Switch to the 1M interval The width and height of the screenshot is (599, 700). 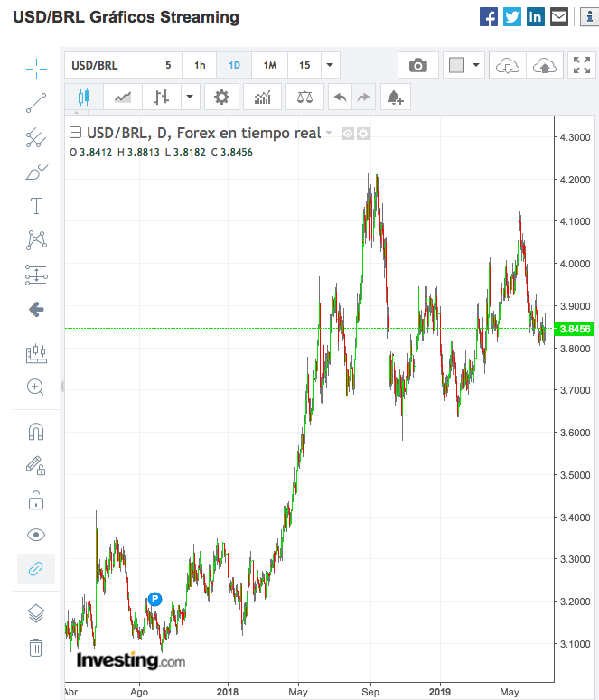(270, 66)
